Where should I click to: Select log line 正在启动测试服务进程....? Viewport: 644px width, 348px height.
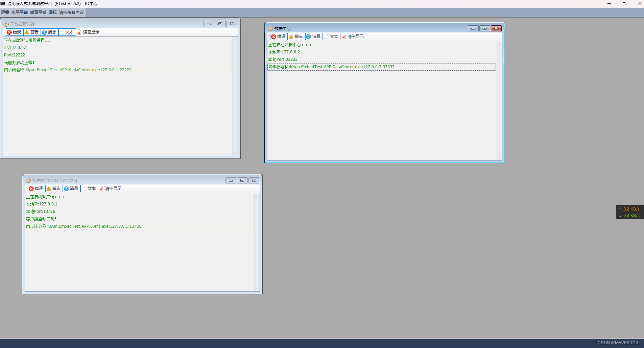[118, 41]
